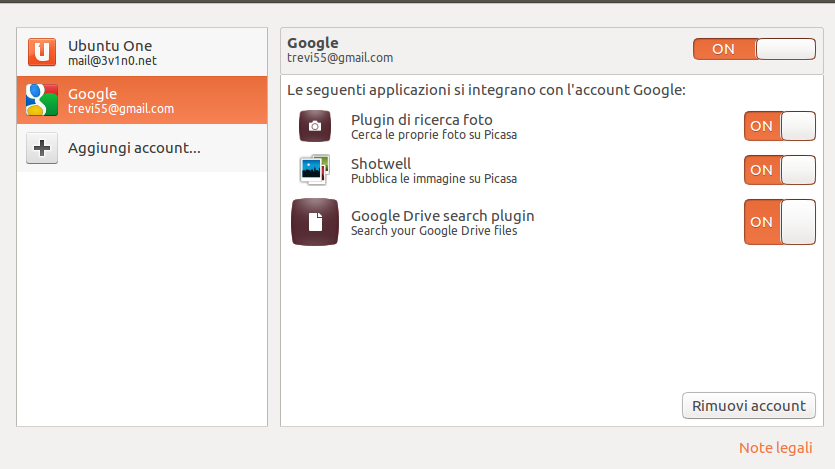Click the Shotwell application icon

click(x=314, y=170)
